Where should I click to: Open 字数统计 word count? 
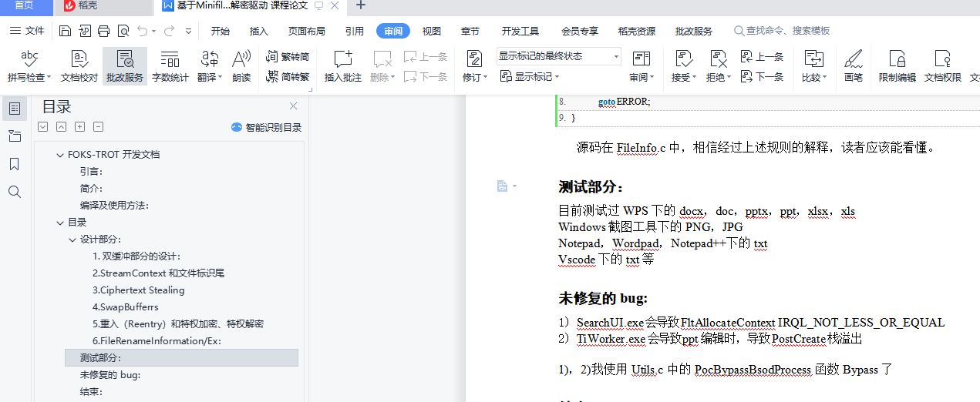click(170, 66)
